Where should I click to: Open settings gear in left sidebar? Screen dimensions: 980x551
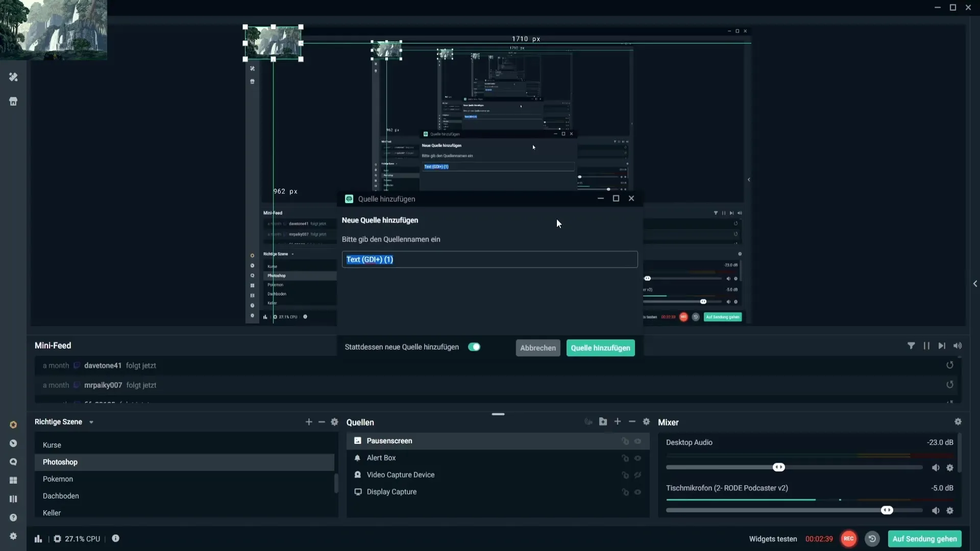[x=13, y=536]
